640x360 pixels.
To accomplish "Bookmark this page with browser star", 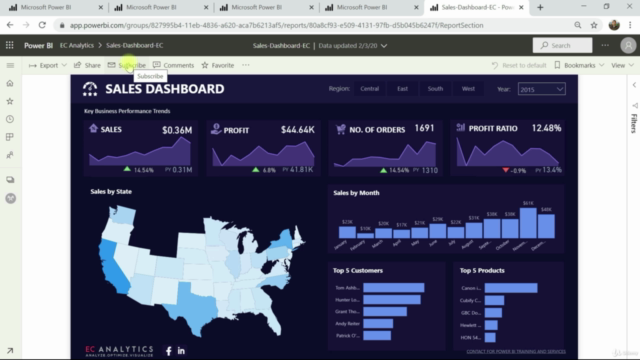I will 594,25.
